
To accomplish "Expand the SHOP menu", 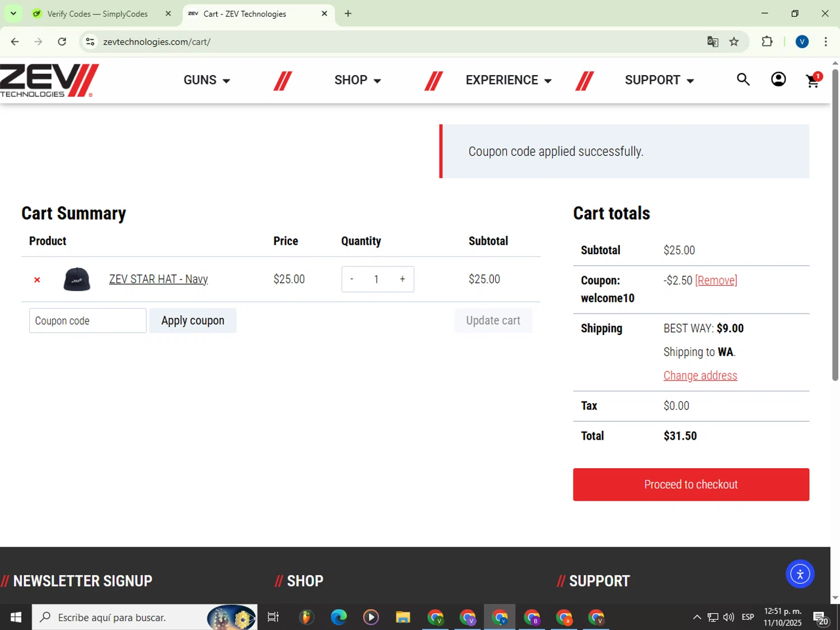I will point(358,80).
